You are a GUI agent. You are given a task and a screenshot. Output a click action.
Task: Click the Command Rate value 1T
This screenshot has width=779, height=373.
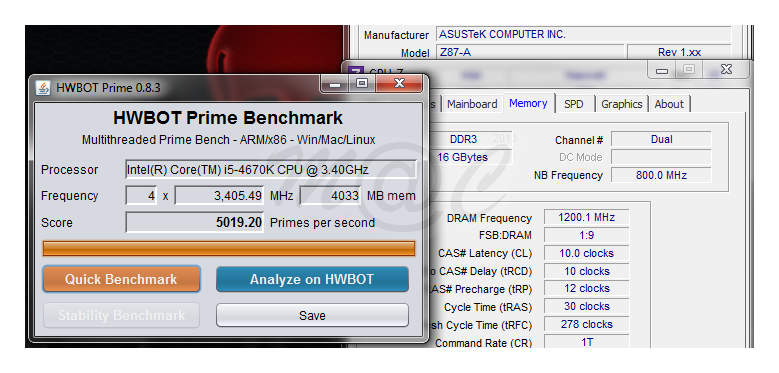586,342
